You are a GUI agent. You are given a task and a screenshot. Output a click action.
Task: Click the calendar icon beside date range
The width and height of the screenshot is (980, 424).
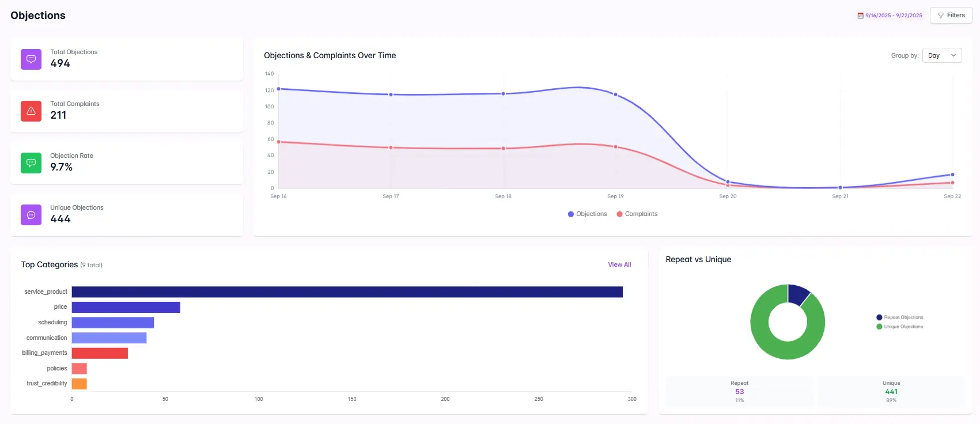[860, 16]
